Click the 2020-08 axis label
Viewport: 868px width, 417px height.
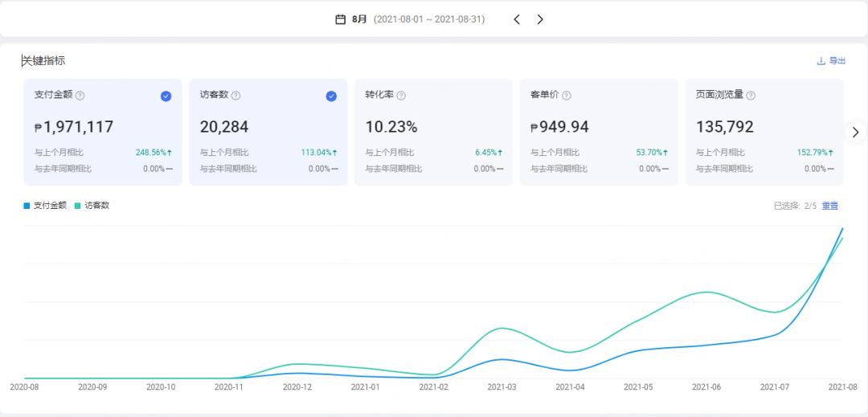coord(24,387)
